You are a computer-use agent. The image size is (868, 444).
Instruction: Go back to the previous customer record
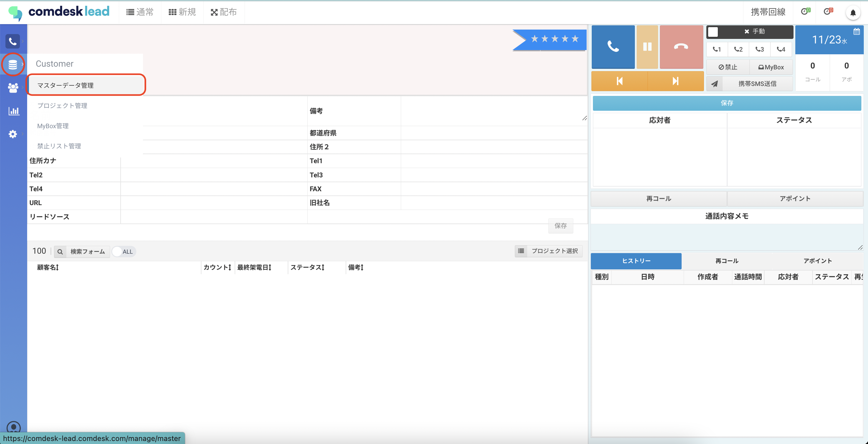619,81
